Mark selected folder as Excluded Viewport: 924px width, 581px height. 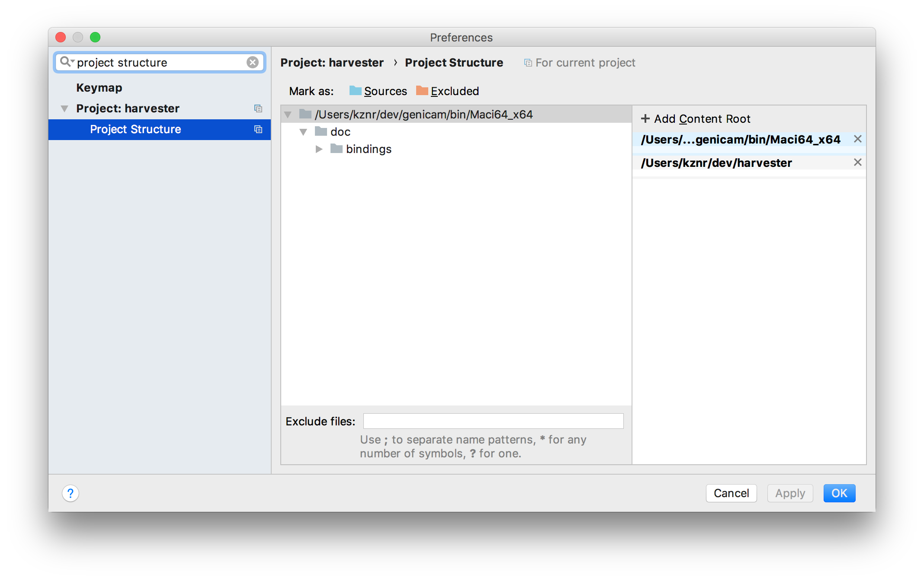click(447, 91)
